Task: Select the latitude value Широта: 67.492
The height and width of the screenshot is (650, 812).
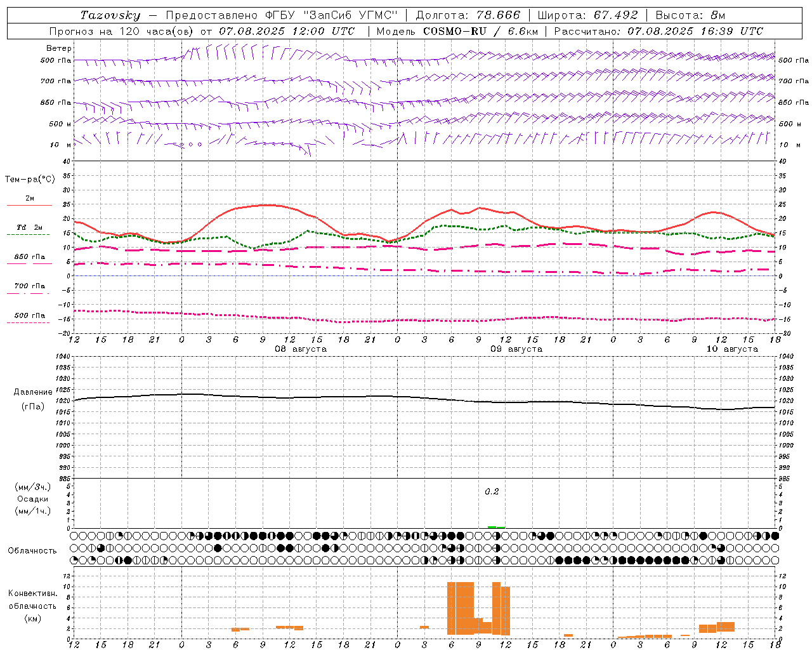Action: (588, 15)
